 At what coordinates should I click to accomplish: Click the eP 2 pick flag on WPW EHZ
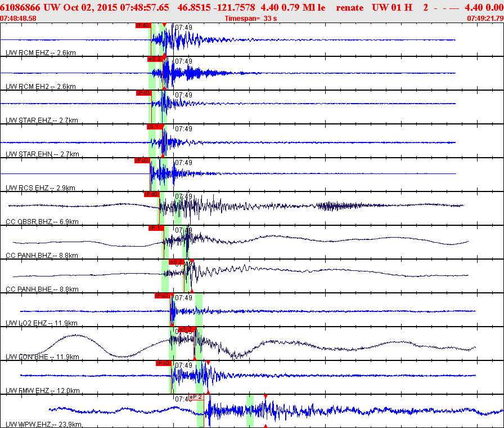point(196,397)
